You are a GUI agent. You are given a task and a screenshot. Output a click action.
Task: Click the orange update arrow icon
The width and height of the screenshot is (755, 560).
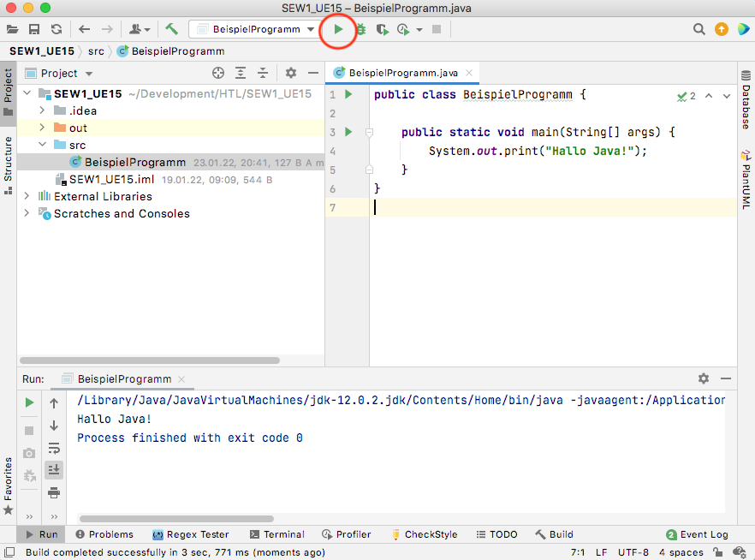[x=722, y=29]
